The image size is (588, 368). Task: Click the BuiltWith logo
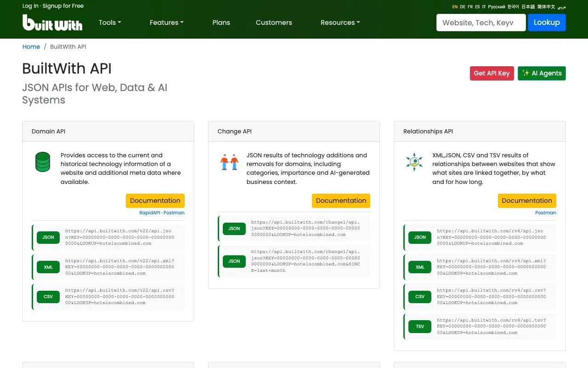[x=52, y=23]
